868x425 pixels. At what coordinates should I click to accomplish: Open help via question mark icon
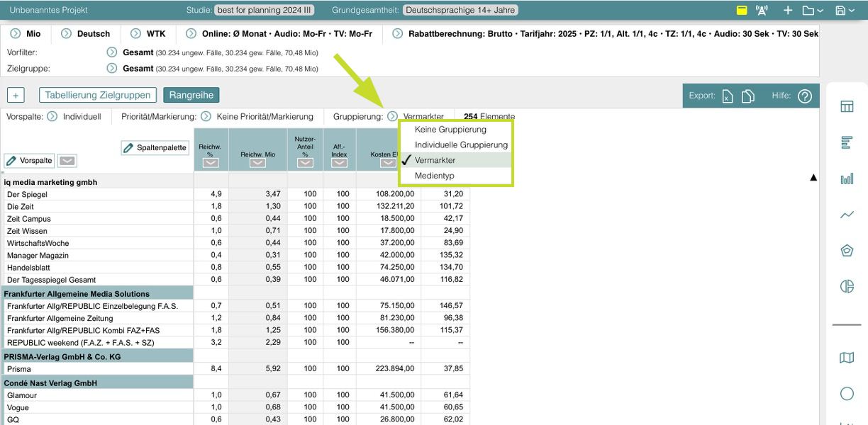804,96
